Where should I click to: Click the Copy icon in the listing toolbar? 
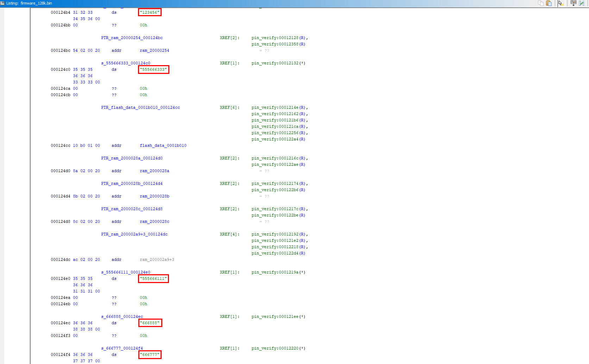coord(541,3)
